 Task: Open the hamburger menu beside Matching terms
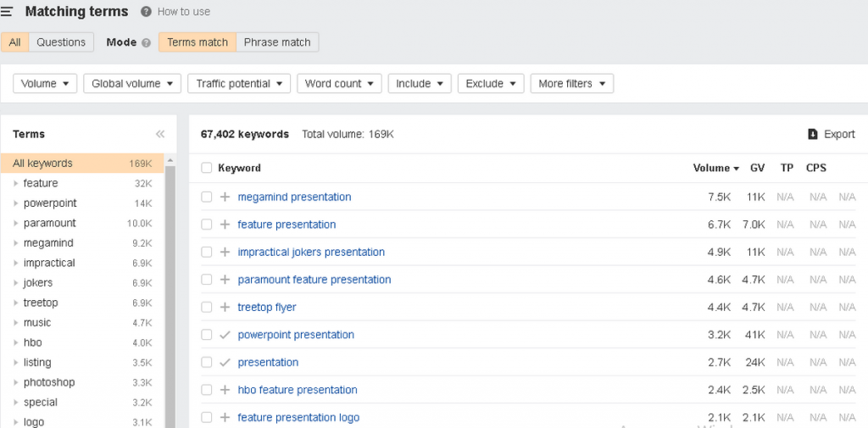(x=8, y=12)
